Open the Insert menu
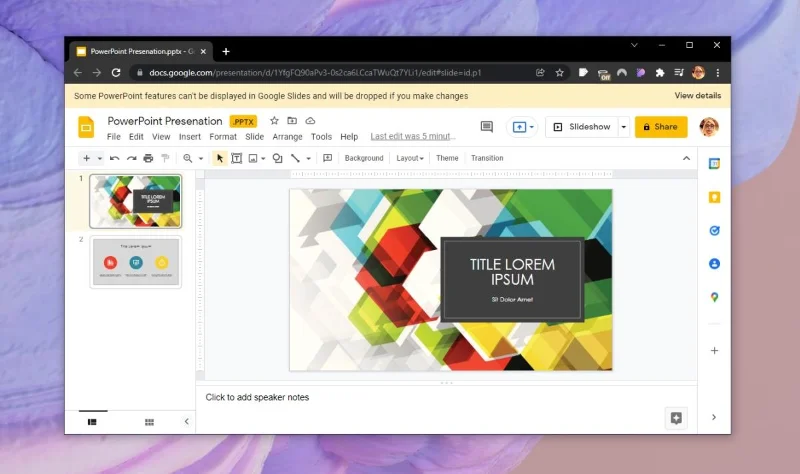The image size is (800, 474). [190, 137]
